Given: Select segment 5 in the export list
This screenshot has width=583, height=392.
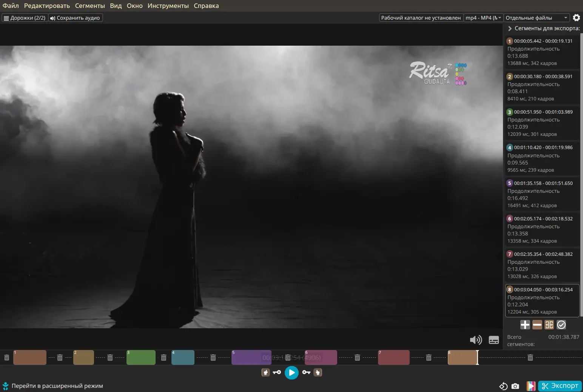Looking at the screenshot, I should (542, 194).
